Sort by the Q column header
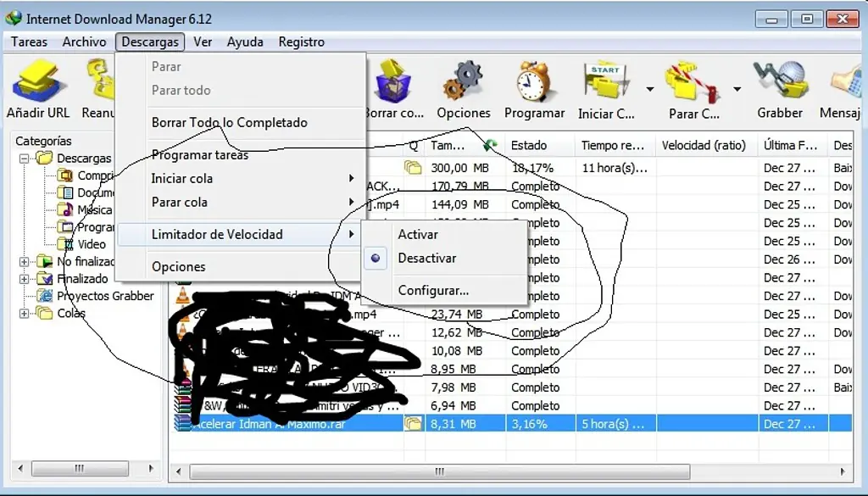The image size is (868, 496). coord(414,146)
